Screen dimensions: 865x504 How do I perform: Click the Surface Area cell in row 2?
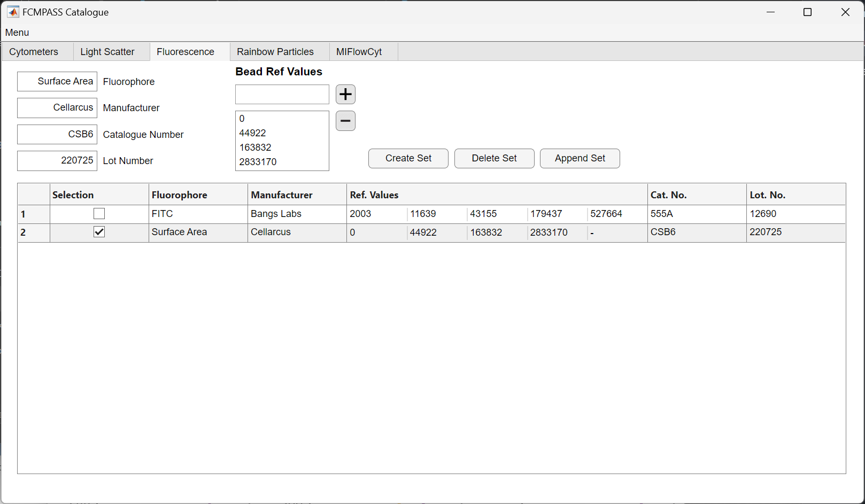198,232
